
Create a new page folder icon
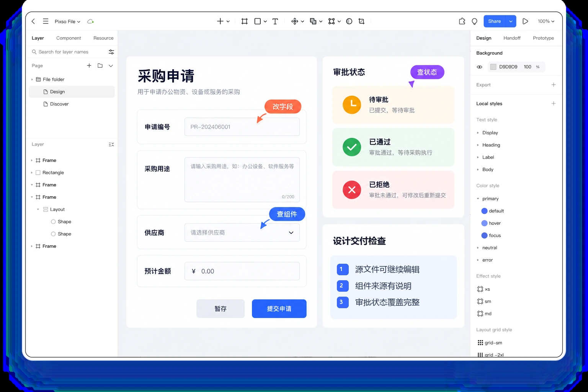[100, 65]
